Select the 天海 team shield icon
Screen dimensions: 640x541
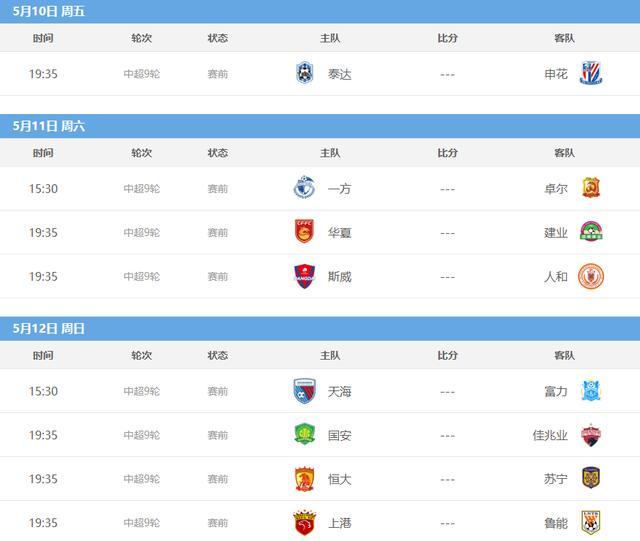pyautogui.click(x=304, y=391)
